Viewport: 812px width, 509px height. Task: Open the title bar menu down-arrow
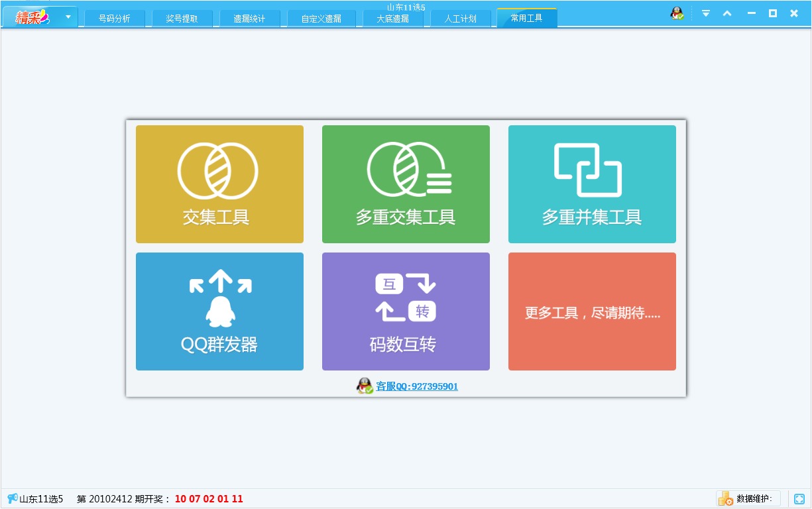click(x=706, y=13)
